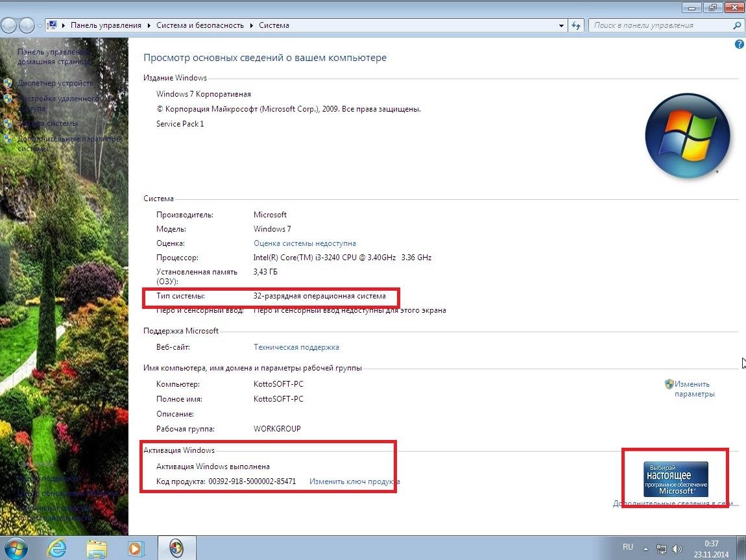Image resolution: width=746 pixels, height=560 pixels.
Task: Restore down the System window
Action: coord(712,7)
